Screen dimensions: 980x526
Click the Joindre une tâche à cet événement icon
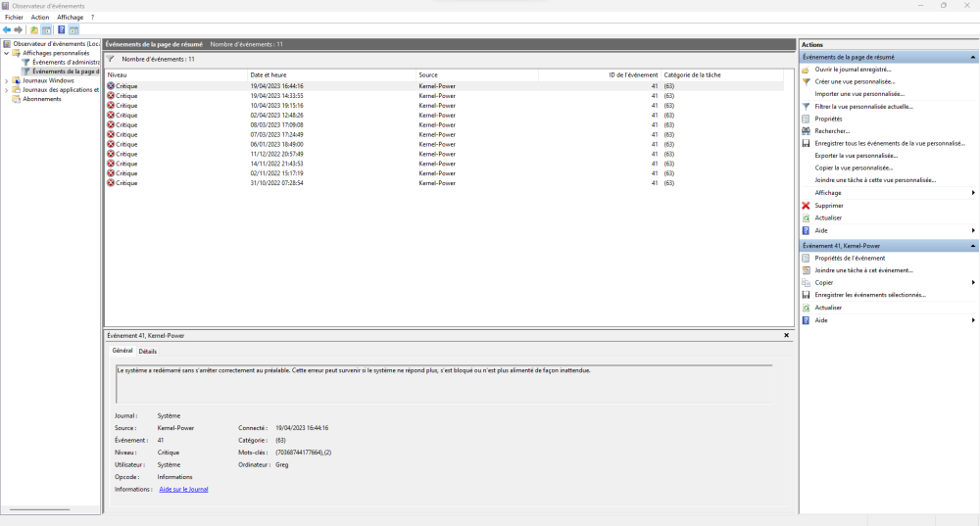pos(806,270)
